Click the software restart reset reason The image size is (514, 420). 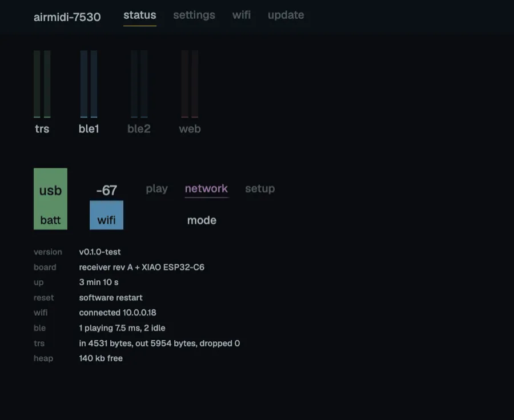coord(110,297)
